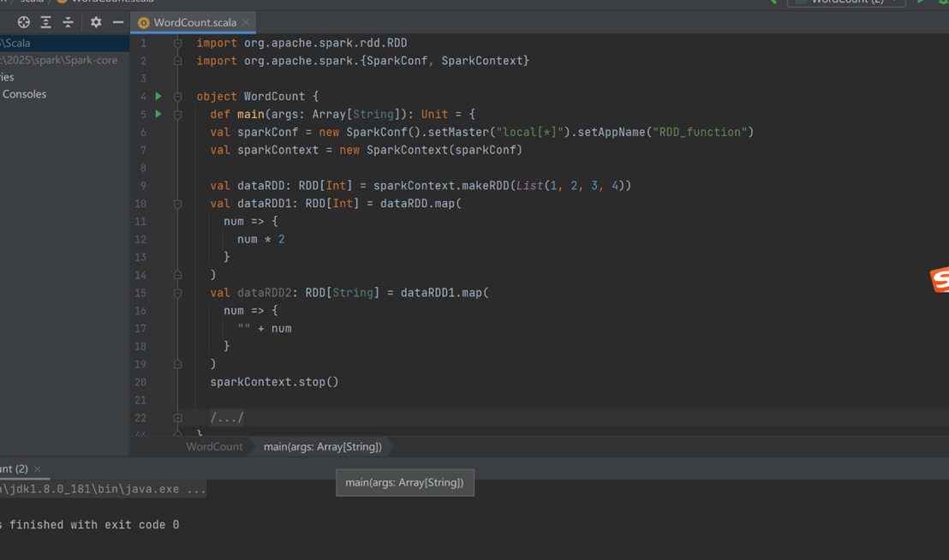The height and width of the screenshot is (560, 949).
Task: Collapse the main method fold marker on line 5
Action: coord(178,114)
